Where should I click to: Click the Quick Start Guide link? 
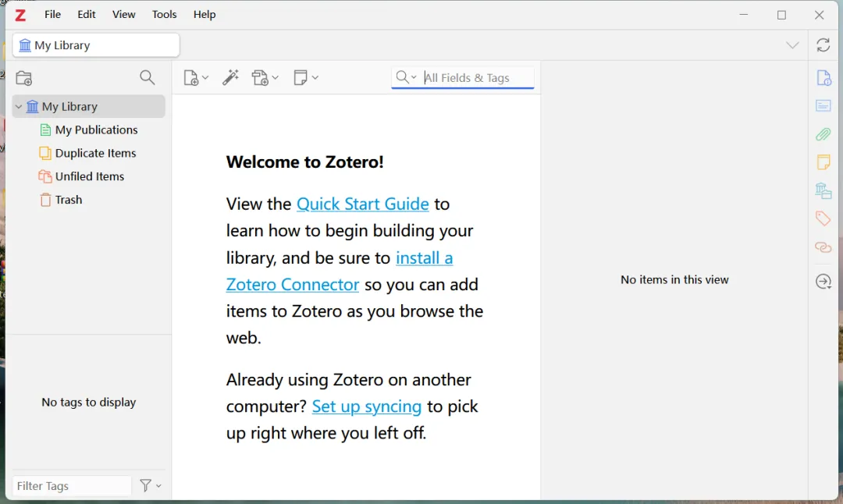(x=363, y=204)
